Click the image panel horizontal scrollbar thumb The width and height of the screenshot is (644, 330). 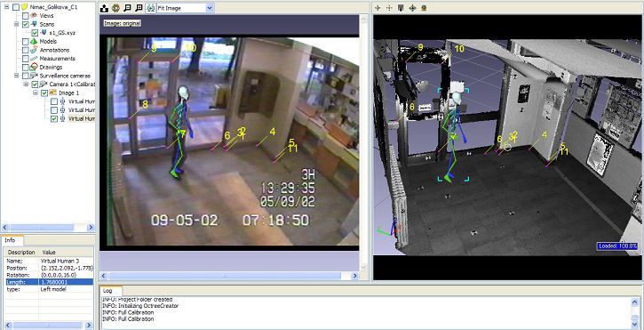[224, 276]
